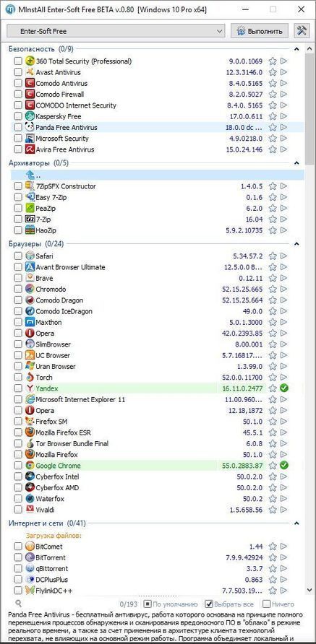Screen dimensions: 316x644
Task: Toggle the Выбрать все option
Action: pos(230,604)
